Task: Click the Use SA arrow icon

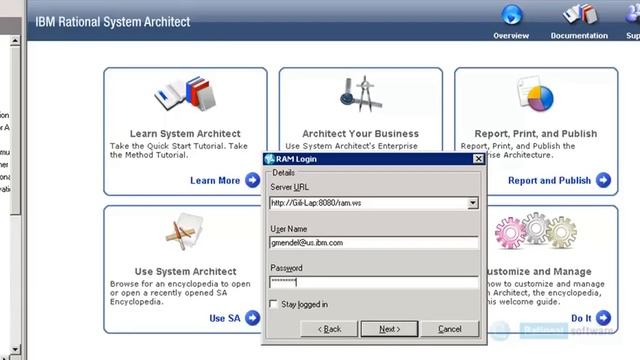Action: [253, 318]
